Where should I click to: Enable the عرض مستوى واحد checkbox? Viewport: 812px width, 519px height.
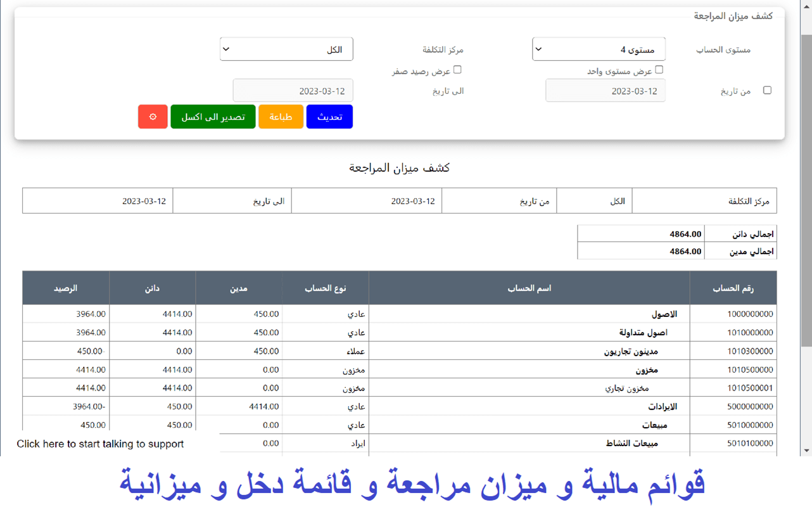pyautogui.click(x=659, y=70)
